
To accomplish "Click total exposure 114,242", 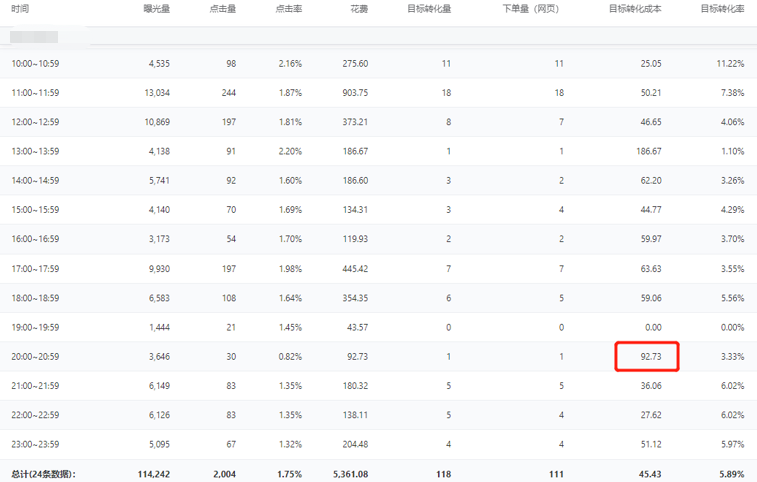I will click(154, 474).
